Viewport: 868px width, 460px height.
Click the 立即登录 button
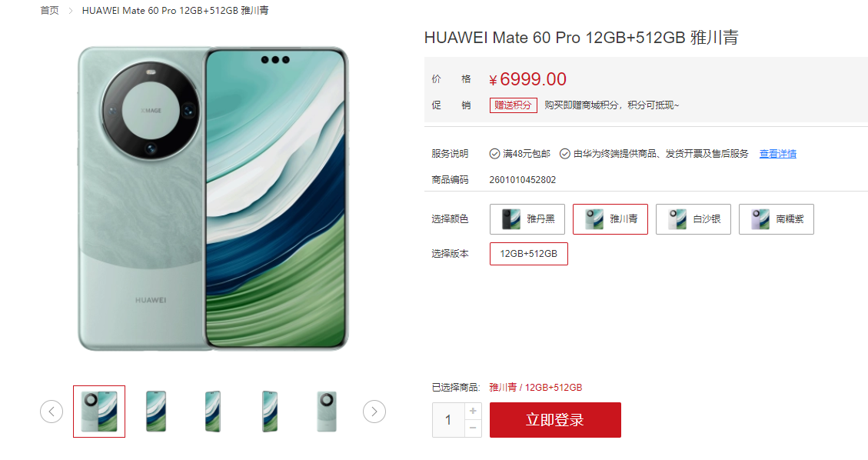pos(555,419)
